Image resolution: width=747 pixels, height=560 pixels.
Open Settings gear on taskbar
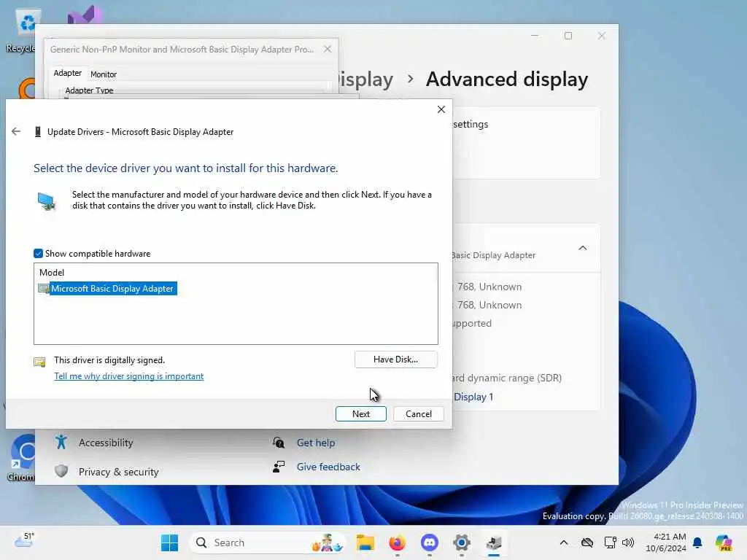(x=462, y=542)
